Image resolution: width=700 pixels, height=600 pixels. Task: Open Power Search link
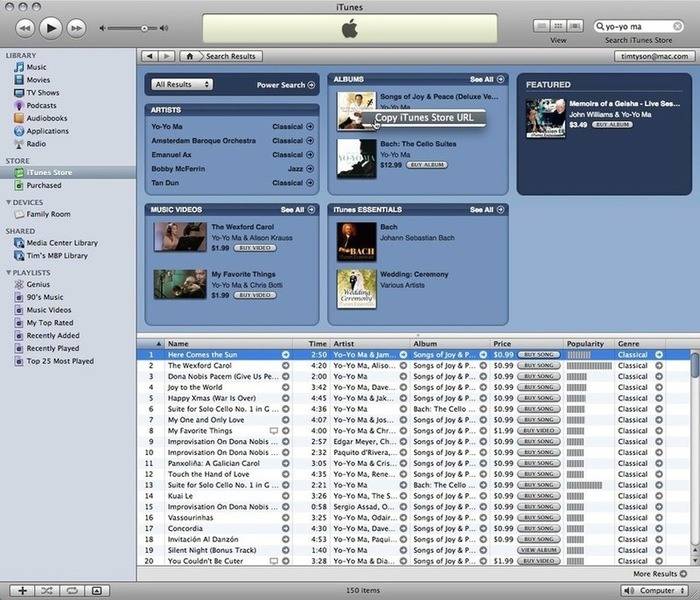coord(286,85)
